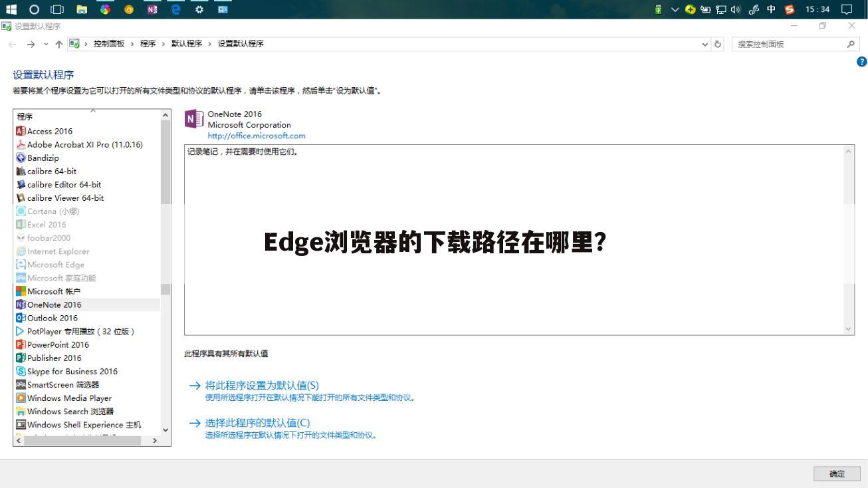The width and height of the screenshot is (868, 488).
Task: Click the USB safely remove icon
Action: tap(659, 9)
